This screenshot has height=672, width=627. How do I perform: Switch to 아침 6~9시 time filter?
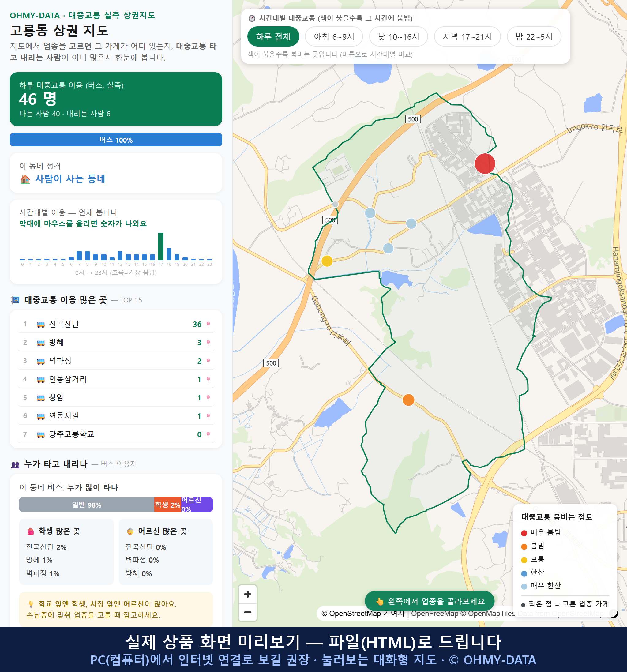(334, 36)
